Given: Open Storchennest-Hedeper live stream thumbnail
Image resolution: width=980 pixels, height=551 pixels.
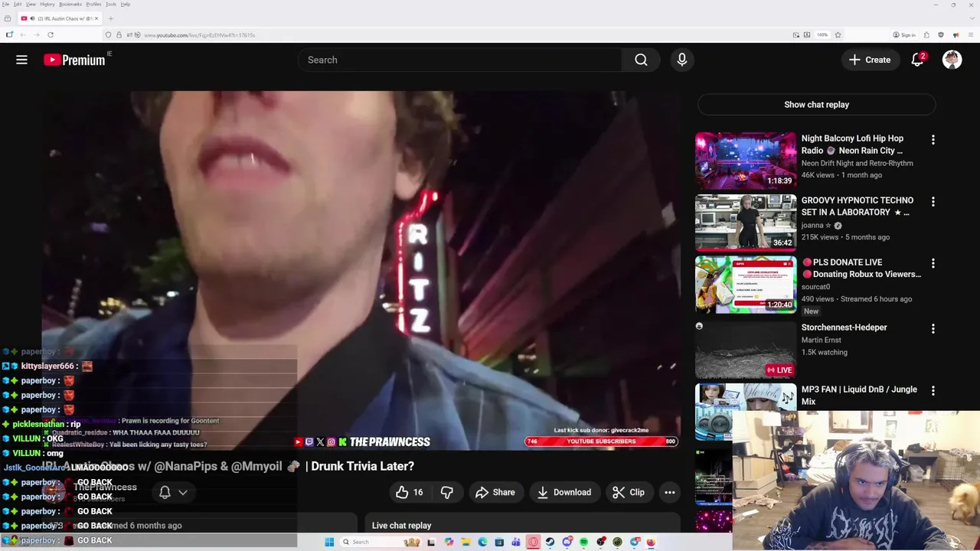Looking at the screenshot, I should [746, 350].
